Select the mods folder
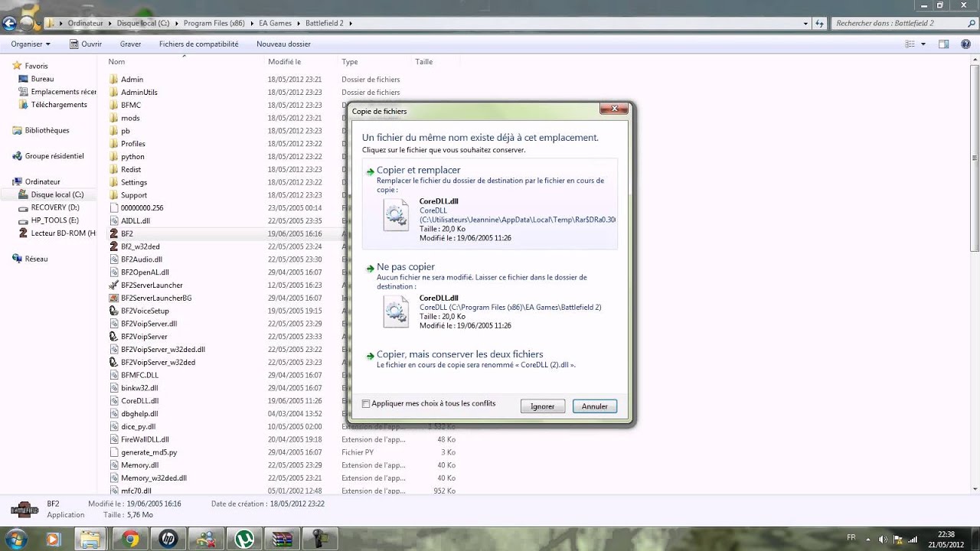This screenshot has height=551, width=980. click(130, 118)
